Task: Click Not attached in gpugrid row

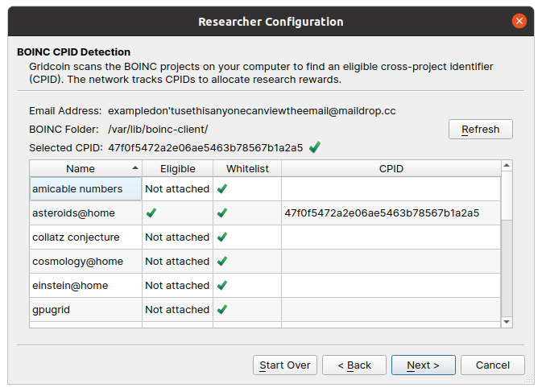Action: 177,309
